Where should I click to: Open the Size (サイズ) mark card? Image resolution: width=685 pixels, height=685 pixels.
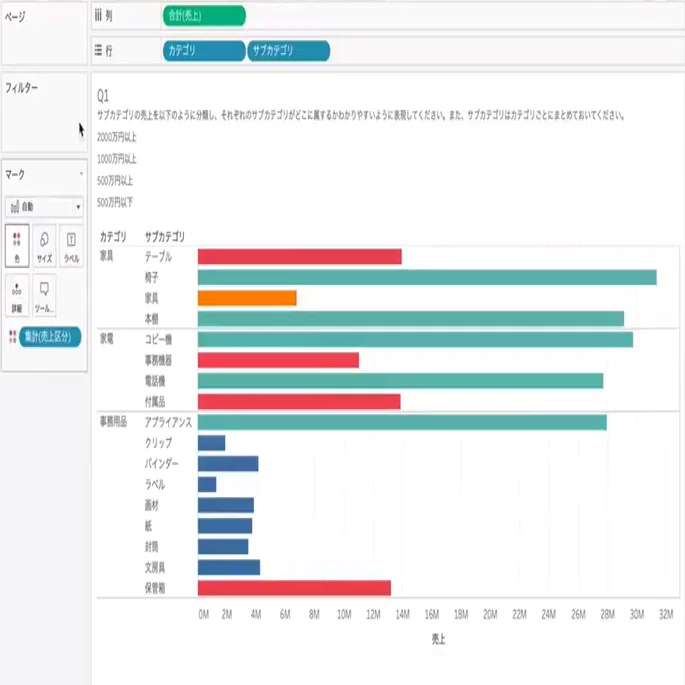tap(44, 246)
